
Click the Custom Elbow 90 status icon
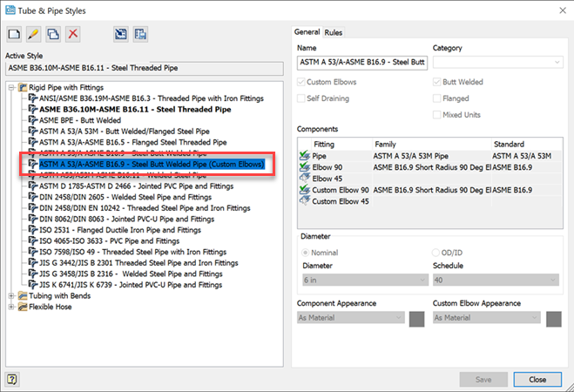305,190
